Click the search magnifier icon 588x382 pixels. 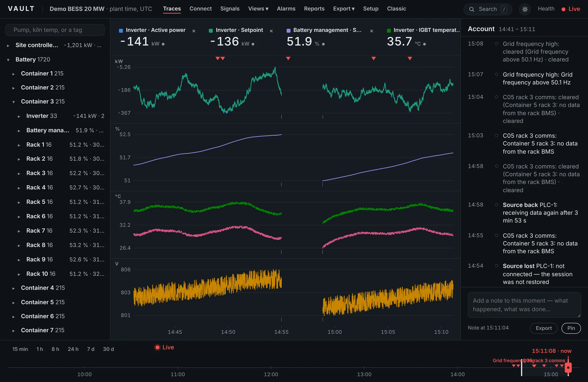471,9
